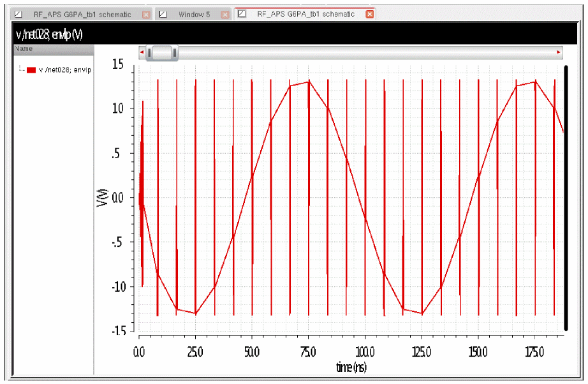
Task: Close the first RF_APS G6PA_tb1 schematic tab
Action: coord(146,14)
